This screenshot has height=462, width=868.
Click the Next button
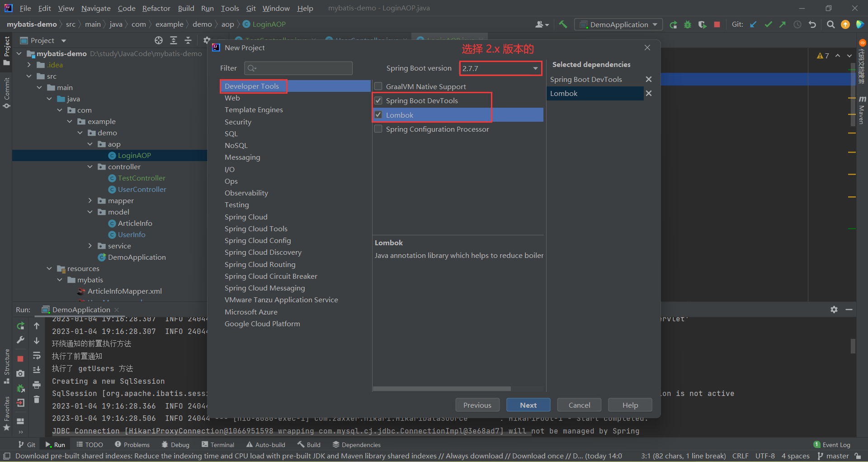coord(528,405)
